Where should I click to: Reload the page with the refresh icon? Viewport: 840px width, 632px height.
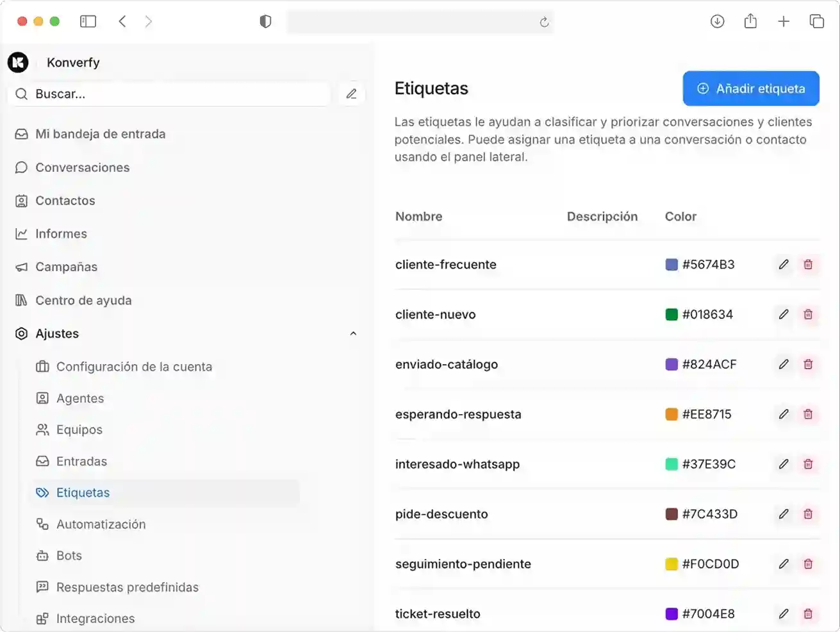pos(544,22)
